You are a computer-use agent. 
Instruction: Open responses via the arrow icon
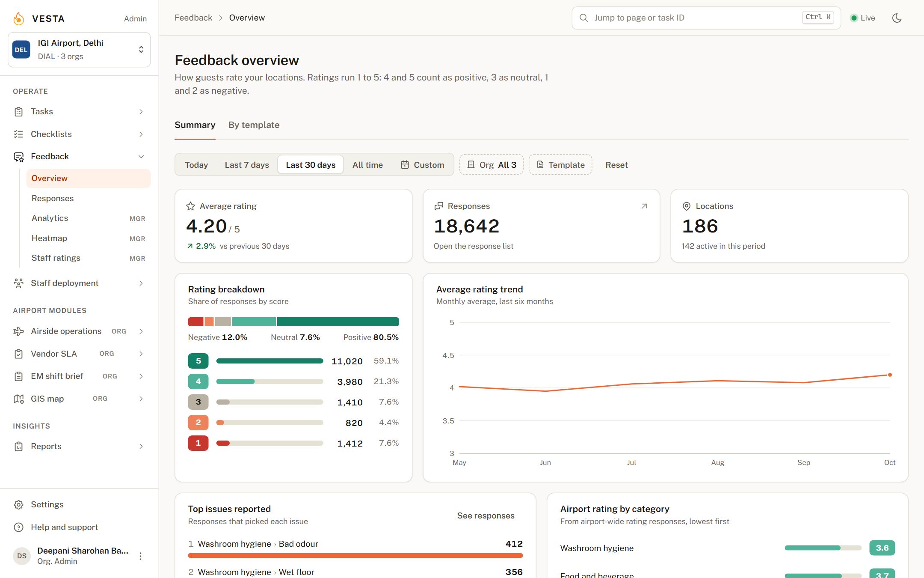[644, 206]
